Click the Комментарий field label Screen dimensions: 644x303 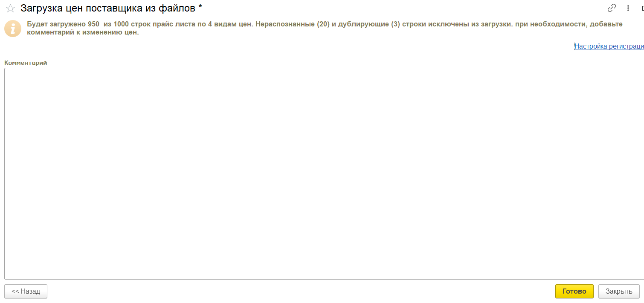pyautogui.click(x=26, y=63)
